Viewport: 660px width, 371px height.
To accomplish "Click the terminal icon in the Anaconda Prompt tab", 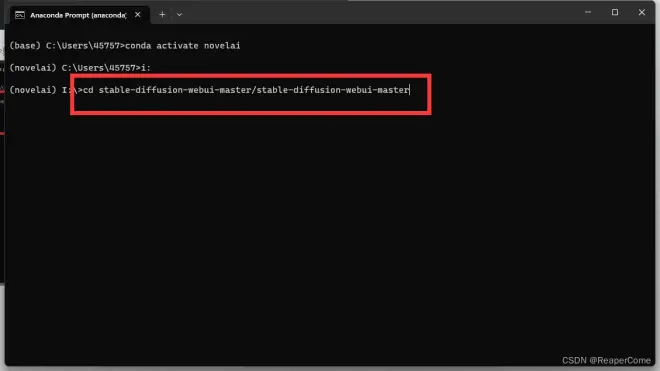I will coord(20,15).
